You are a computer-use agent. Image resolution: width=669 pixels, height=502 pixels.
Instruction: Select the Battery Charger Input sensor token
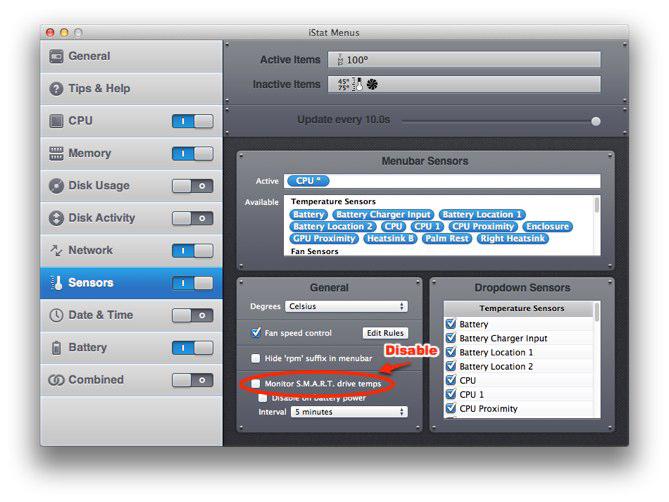383,215
